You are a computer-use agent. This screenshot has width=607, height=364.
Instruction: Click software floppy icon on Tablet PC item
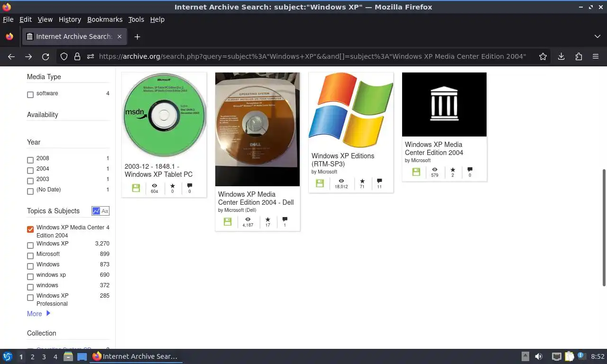point(136,188)
